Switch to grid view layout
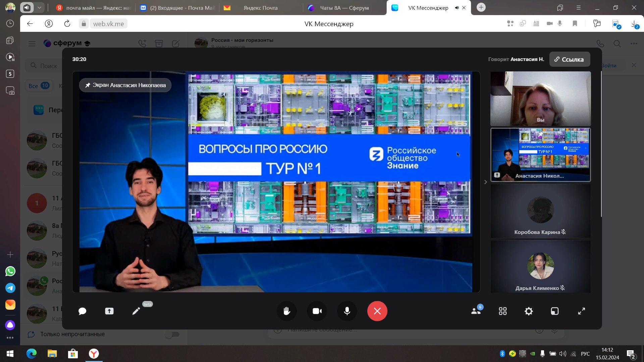Image resolution: width=644 pixels, height=362 pixels. pyautogui.click(x=502, y=311)
